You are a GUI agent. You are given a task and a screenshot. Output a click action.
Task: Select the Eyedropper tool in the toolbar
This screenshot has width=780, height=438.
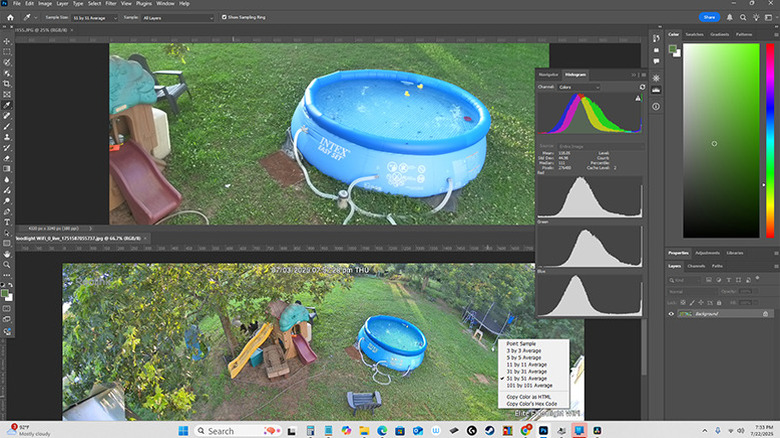click(7, 105)
